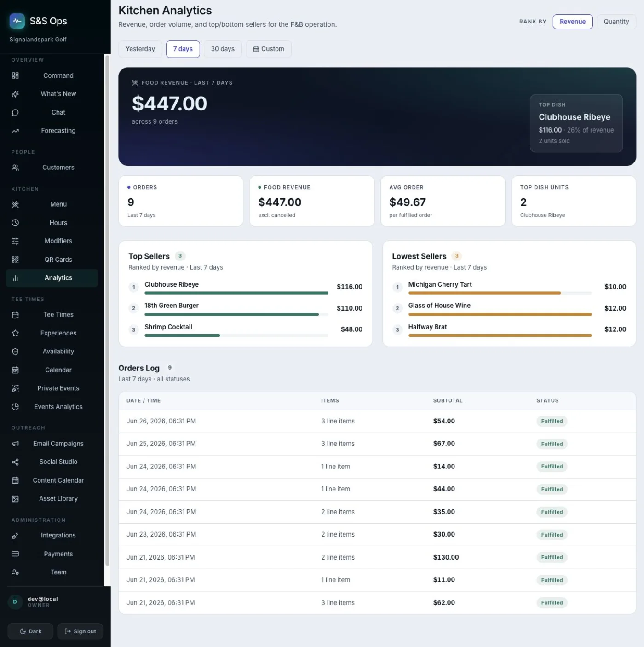Viewport: 644px width, 647px height.
Task: Click the Shrimp Cocktail revenue bar
Action: click(x=236, y=335)
